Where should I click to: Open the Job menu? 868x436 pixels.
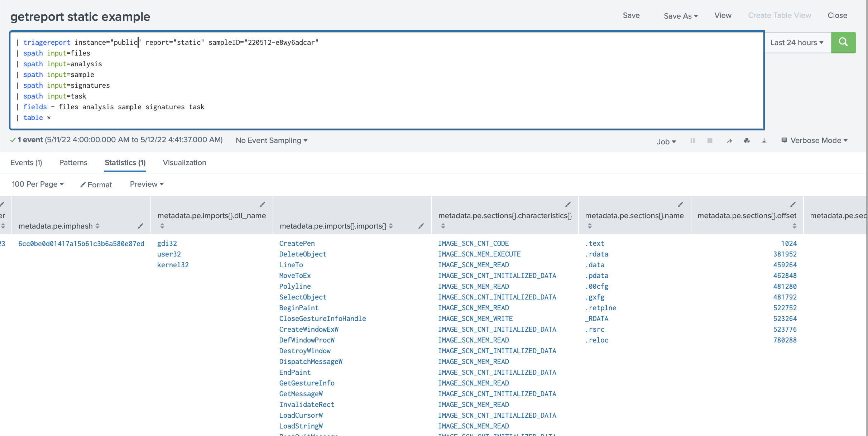(x=666, y=142)
